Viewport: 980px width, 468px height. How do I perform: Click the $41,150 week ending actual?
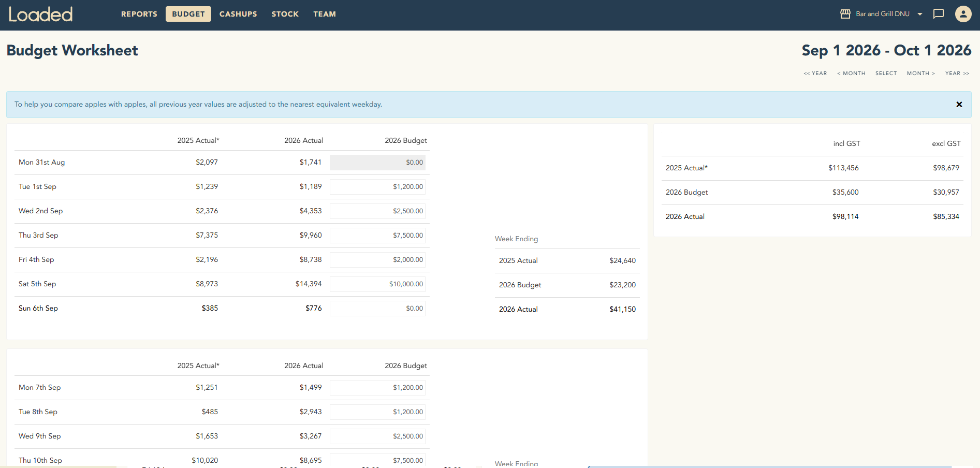622,310
